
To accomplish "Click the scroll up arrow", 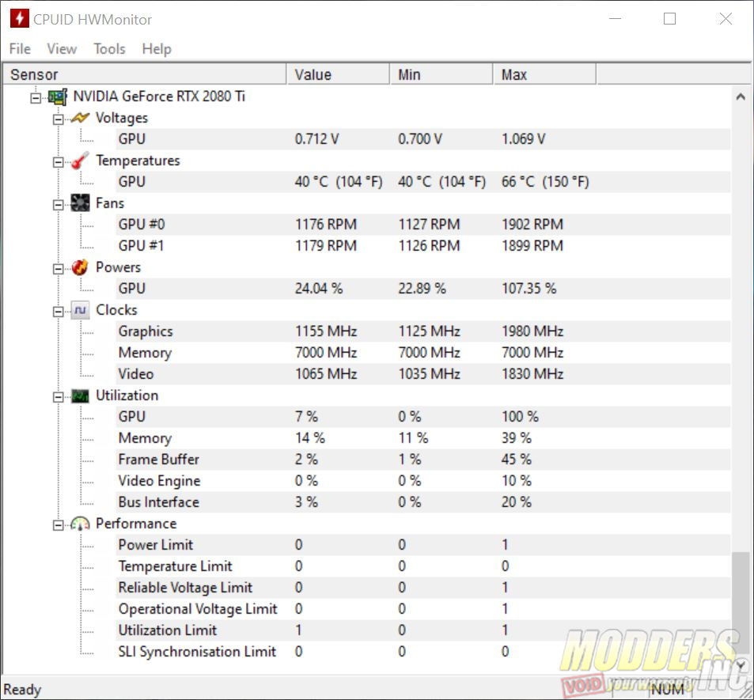I will click(x=741, y=96).
